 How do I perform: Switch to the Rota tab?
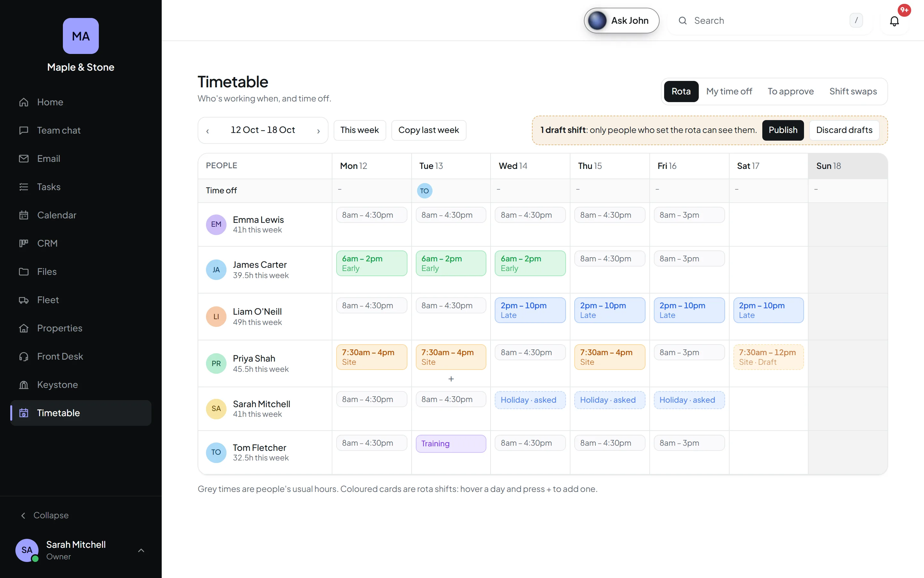(x=681, y=92)
